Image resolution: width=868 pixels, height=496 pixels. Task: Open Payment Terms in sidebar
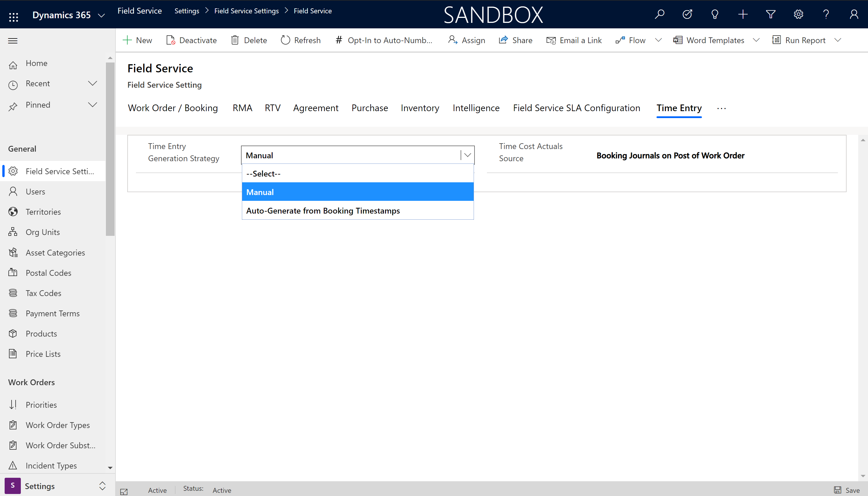click(53, 313)
